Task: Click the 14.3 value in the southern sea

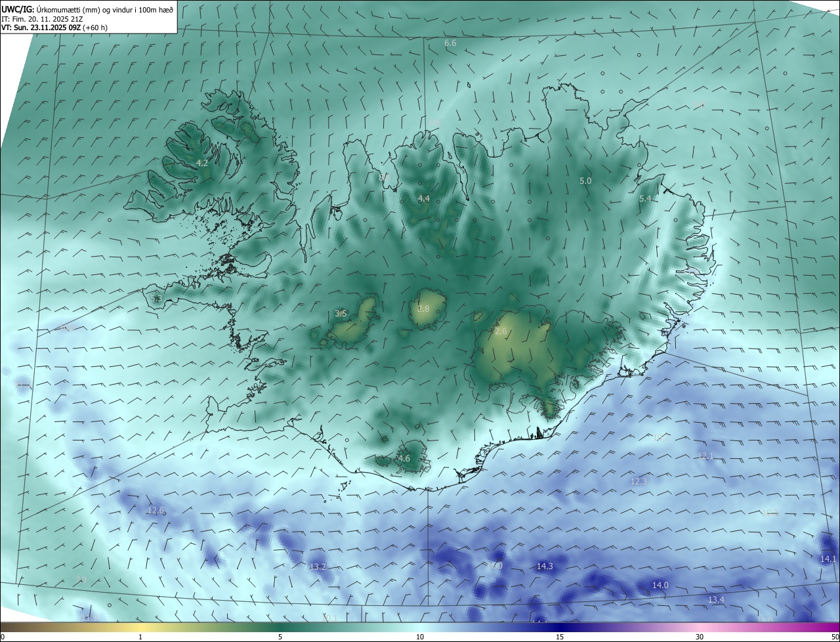Action: coord(545,566)
